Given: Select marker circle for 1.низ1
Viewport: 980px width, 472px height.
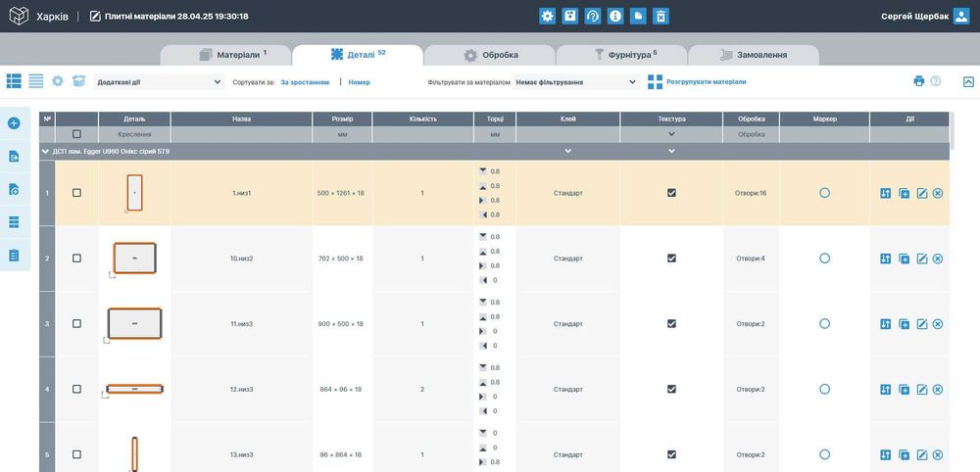Looking at the screenshot, I should pos(824,193).
